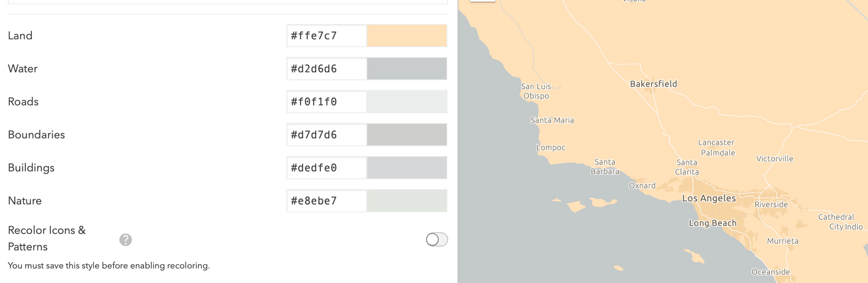Click the Long Beach label on the map
The width and height of the screenshot is (868, 283).
click(x=712, y=223)
